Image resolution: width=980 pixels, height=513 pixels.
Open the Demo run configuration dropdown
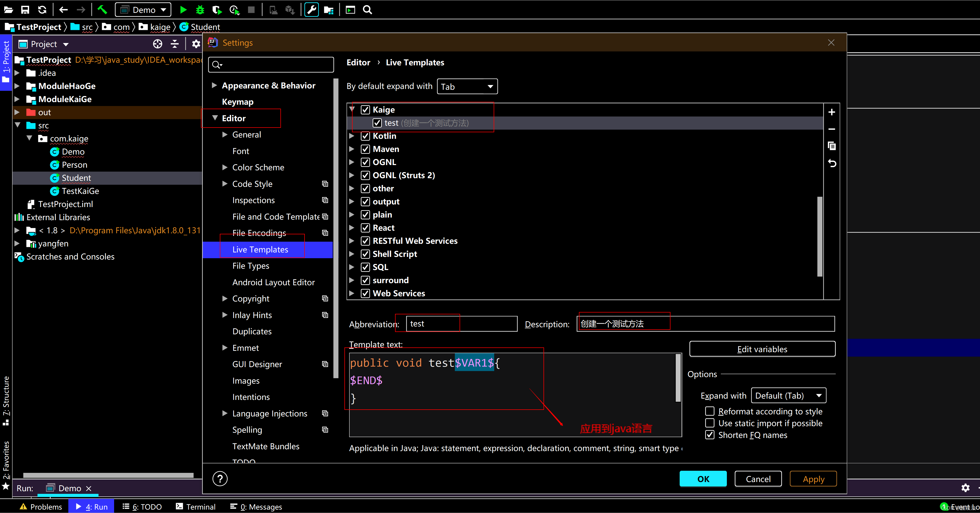[x=143, y=10]
